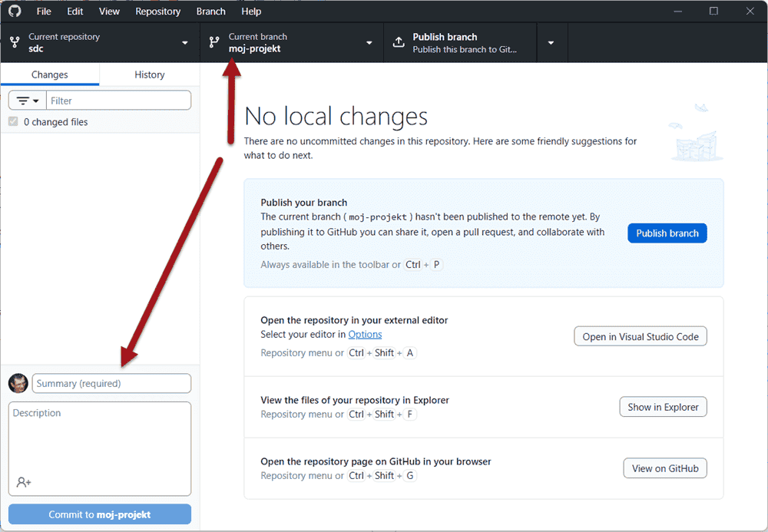Click the add co-authors icon
Image resolution: width=768 pixels, height=532 pixels.
pyautogui.click(x=24, y=482)
